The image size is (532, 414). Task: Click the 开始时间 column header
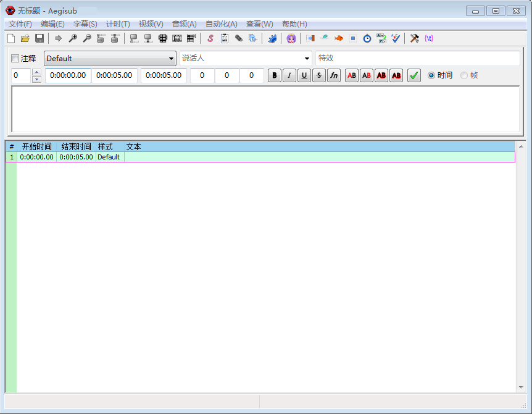[36, 146]
